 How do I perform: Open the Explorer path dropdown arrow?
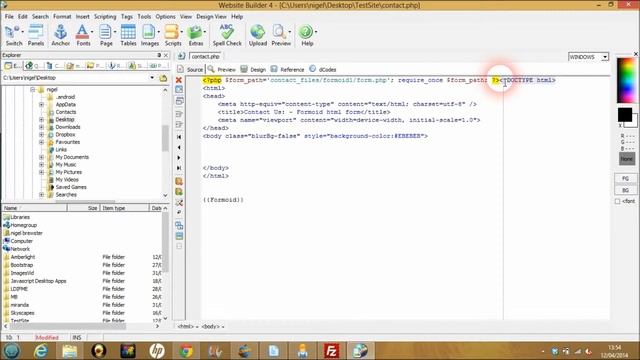pyautogui.click(x=152, y=78)
